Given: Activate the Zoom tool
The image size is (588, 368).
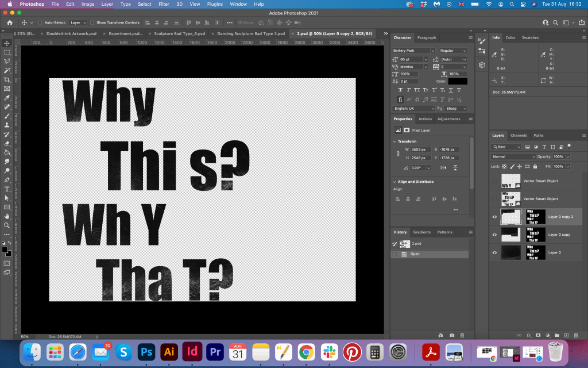Looking at the screenshot, I should 7,225.
